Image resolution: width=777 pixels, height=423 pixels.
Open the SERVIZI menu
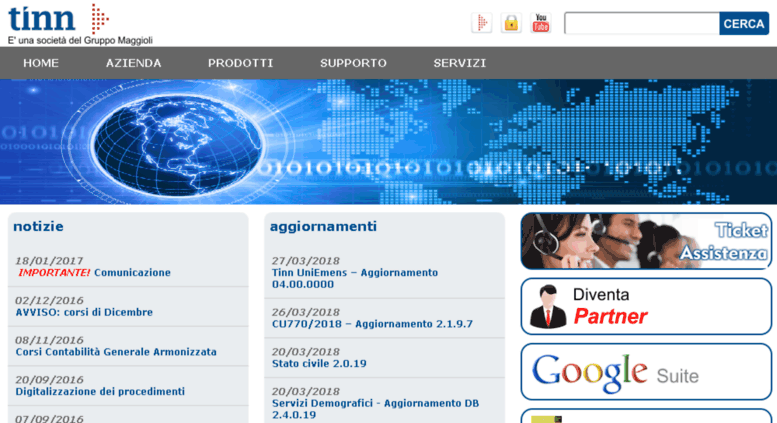[x=460, y=63]
